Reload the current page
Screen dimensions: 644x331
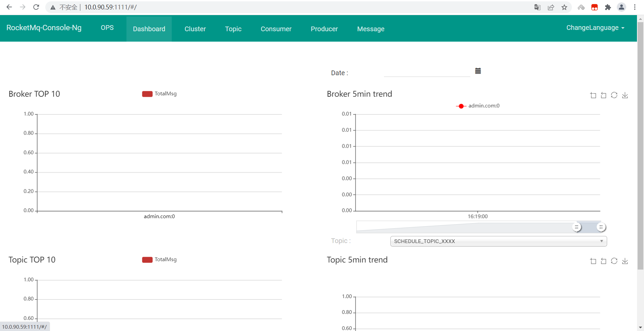pos(36,7)
